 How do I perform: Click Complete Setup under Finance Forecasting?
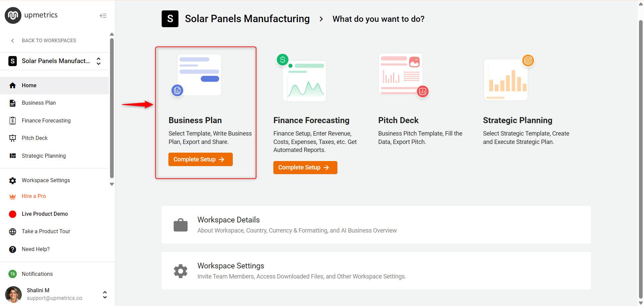[305, 167]
